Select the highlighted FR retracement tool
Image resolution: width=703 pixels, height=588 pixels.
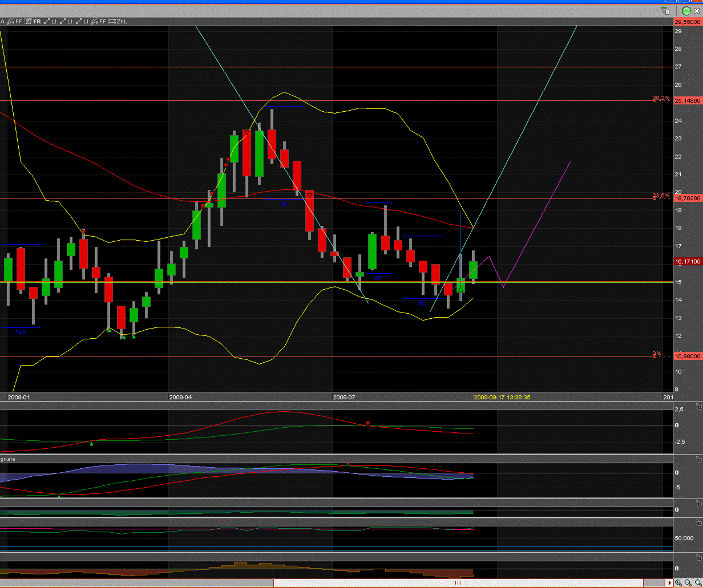tap(33, 21)
